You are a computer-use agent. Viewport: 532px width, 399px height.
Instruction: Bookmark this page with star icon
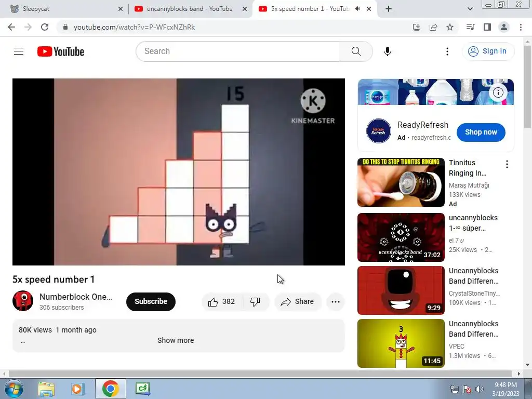pyautogui.click(x=450, y=27)
